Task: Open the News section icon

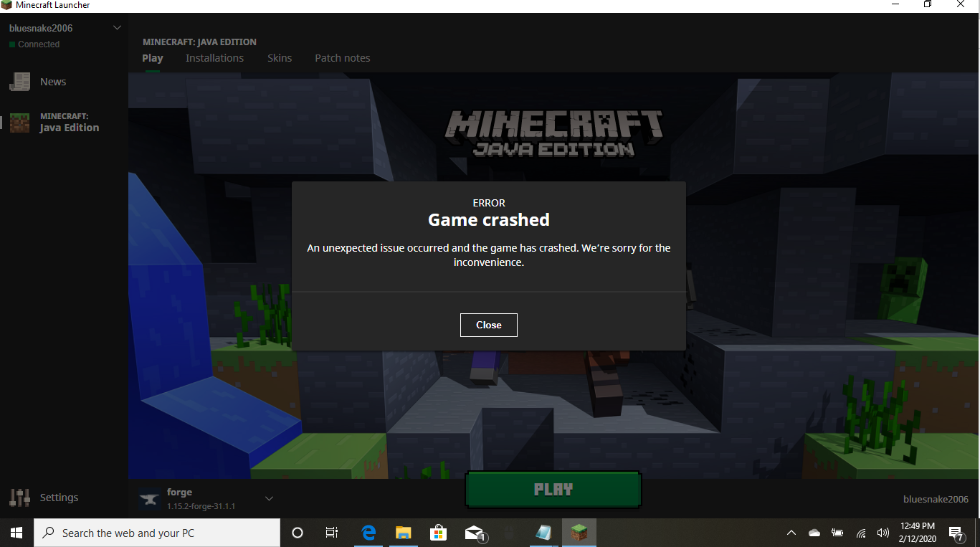Action: (19, 82)
